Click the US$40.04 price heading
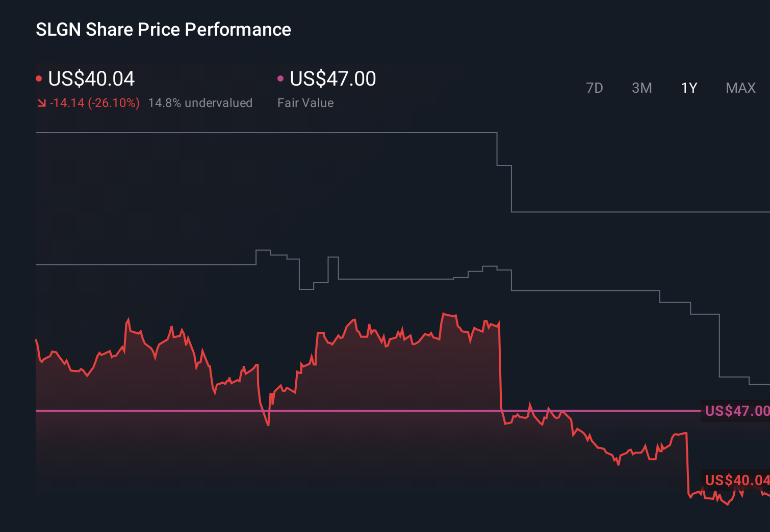Viewport: 770px width, 532px height. [91, 79]
